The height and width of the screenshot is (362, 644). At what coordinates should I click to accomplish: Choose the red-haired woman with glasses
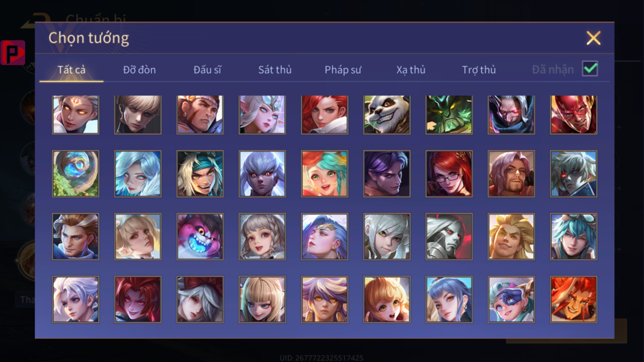(449, 174)
